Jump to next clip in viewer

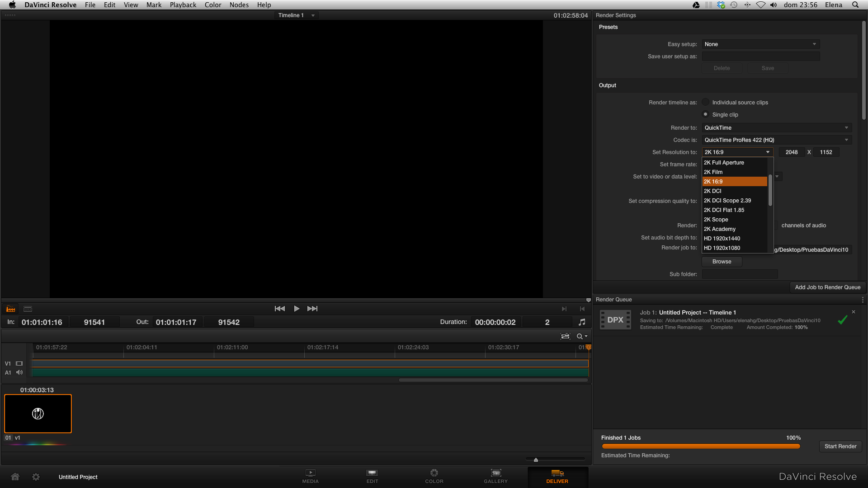[x=312, y=309]
